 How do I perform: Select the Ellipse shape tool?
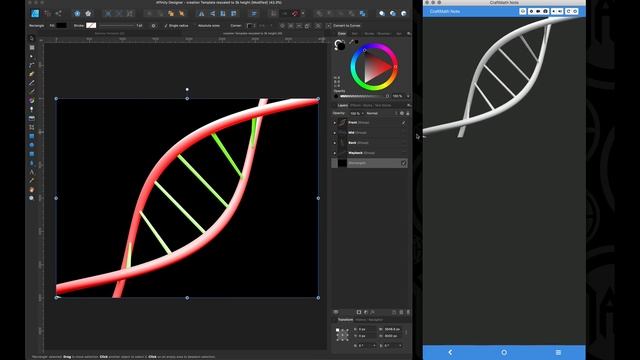[x=31, y=145]
